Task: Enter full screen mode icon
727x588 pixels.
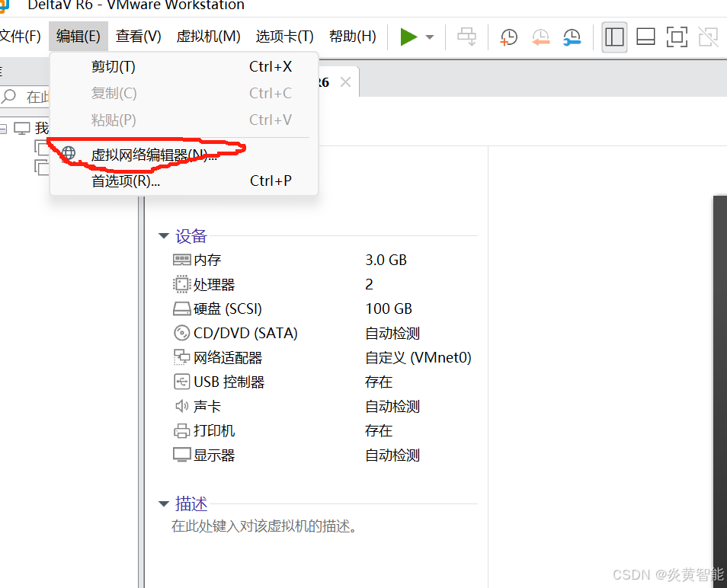Action: pyautogui.click(x=677, y=37)
